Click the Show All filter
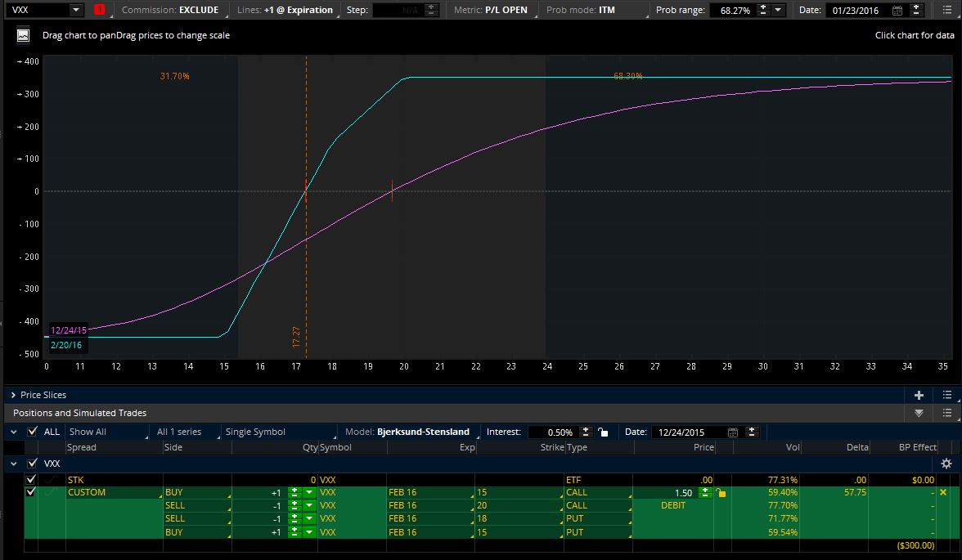 [x=88, y=432]
